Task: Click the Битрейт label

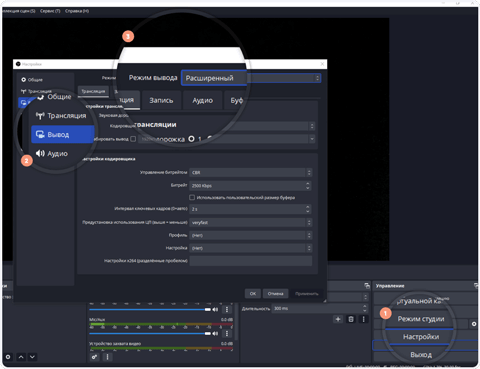Action: tap(179, 185)
